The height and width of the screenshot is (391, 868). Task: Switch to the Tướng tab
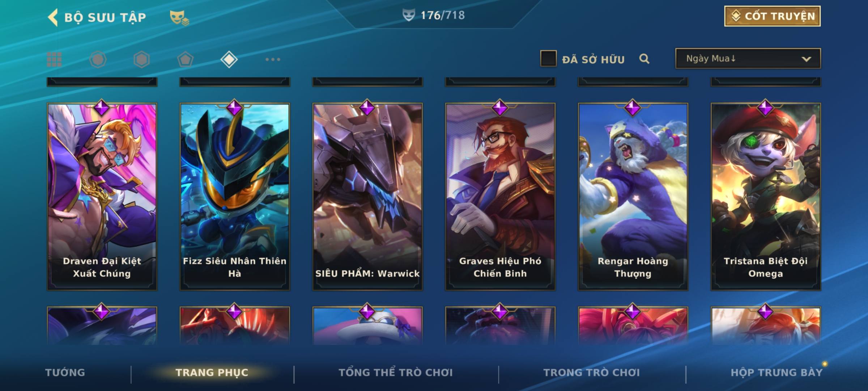(x=65, y=373)
